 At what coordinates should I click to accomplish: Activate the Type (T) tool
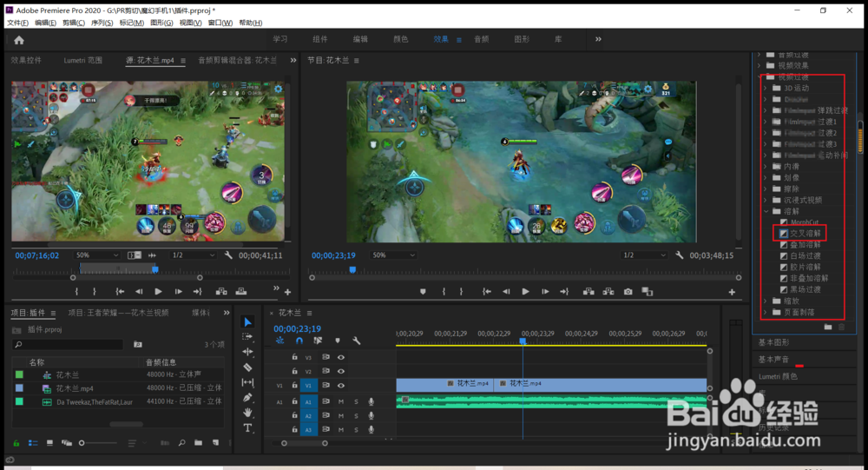point(248,427)
